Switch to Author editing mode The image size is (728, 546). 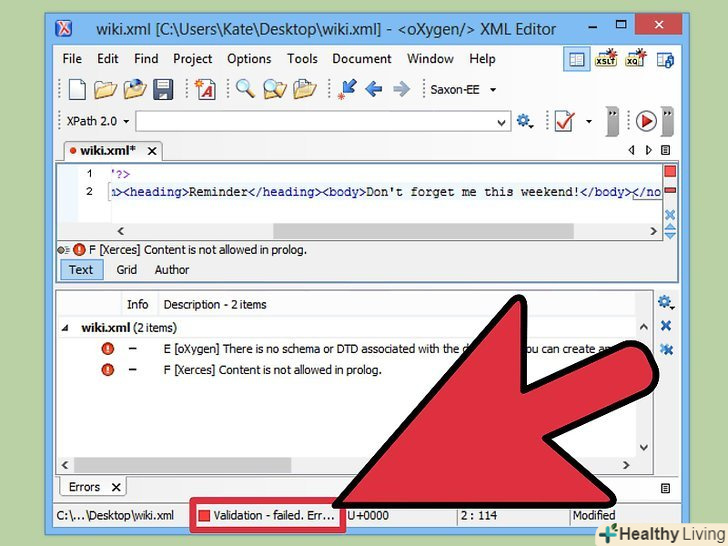point(172,270)
